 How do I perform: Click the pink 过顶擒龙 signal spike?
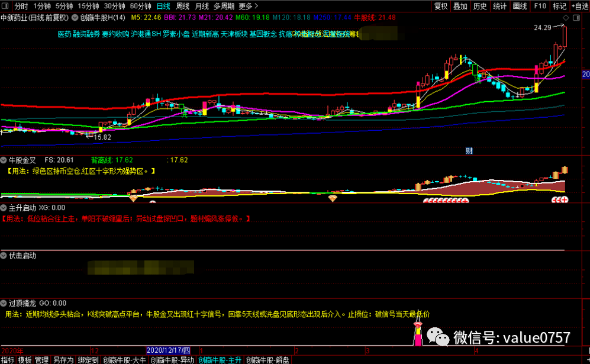[x=418, y=333]
